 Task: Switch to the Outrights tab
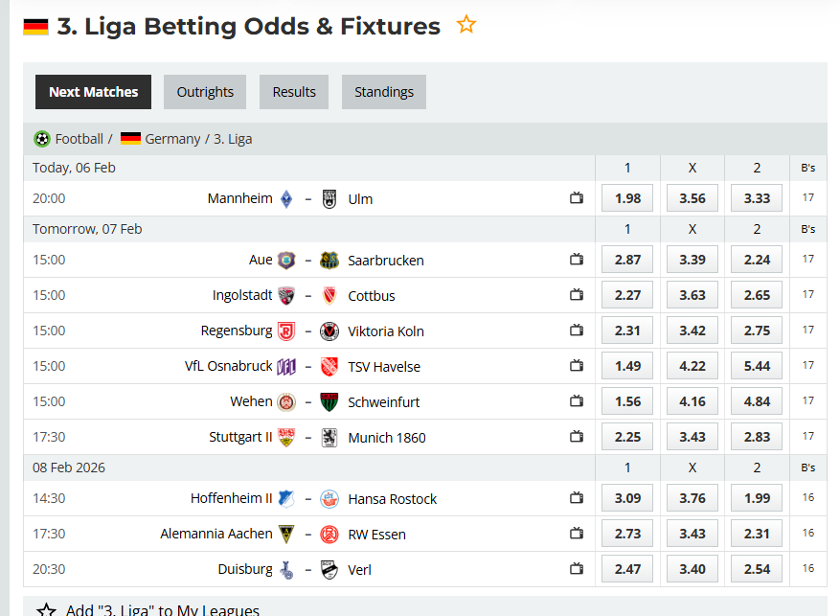point(204,91)
